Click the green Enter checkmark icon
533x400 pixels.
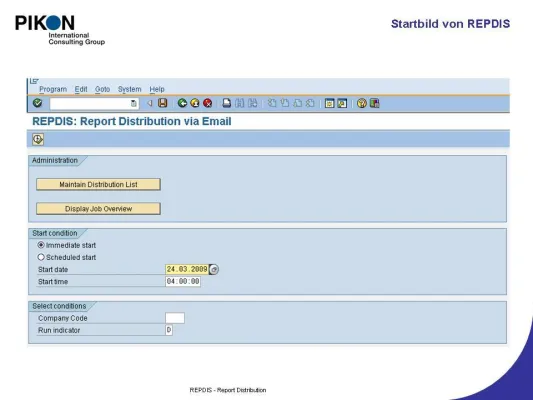click(x=37, y=103)
